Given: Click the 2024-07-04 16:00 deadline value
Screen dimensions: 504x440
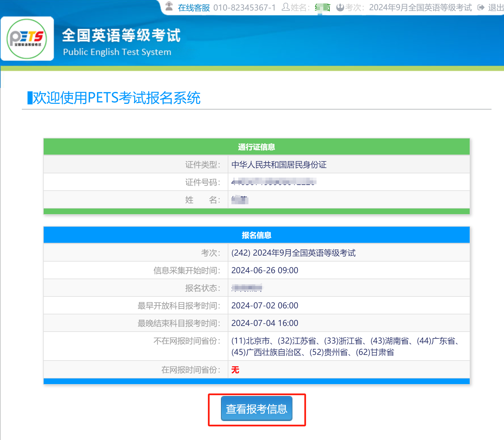Looking at the screenshot, I should point(265,323).
